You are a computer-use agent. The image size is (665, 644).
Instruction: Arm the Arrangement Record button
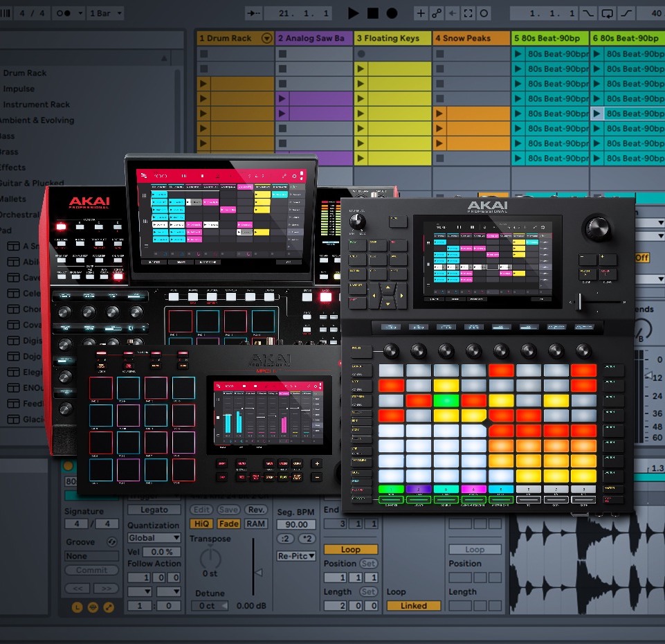[392, 13]
